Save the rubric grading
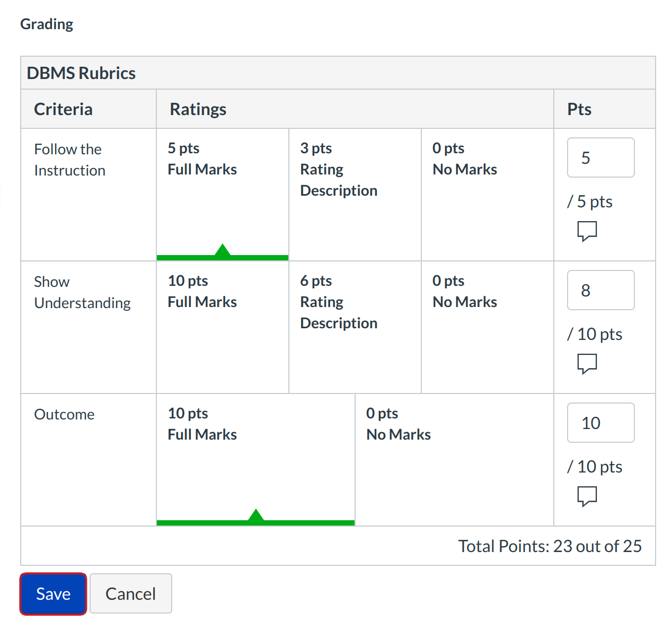Image resolution: width=672 pixels, height=630 pixels. point(53,594)
